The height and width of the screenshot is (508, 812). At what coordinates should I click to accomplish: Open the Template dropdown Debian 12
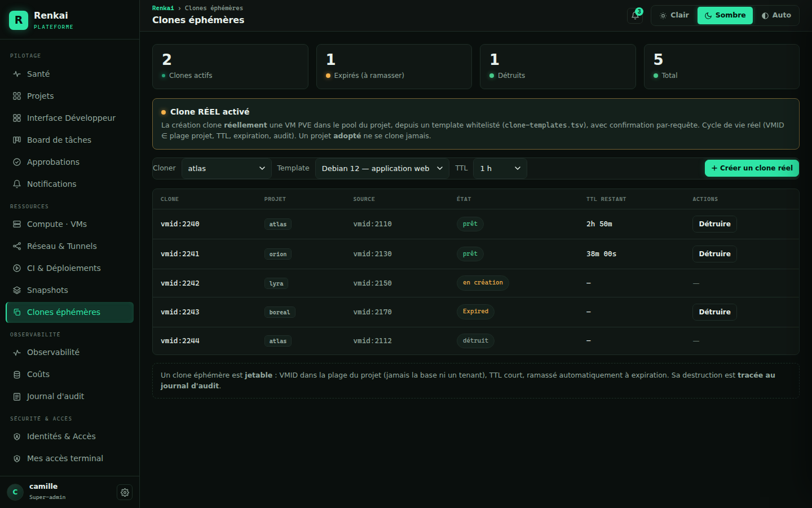pyautogui.click(x=382, y=168)
